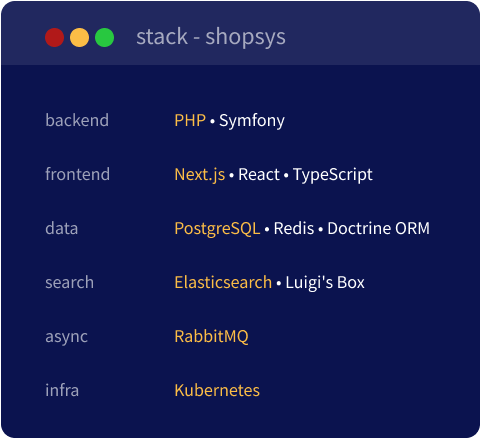Click the highlighted 'PHP' text
The image size is (481, 439).
point(190,120)
